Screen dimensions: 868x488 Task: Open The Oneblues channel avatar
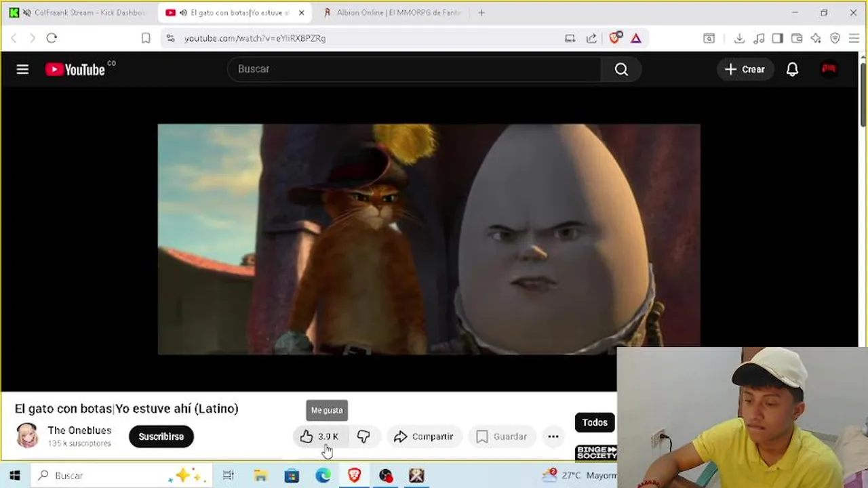[27, 436]
